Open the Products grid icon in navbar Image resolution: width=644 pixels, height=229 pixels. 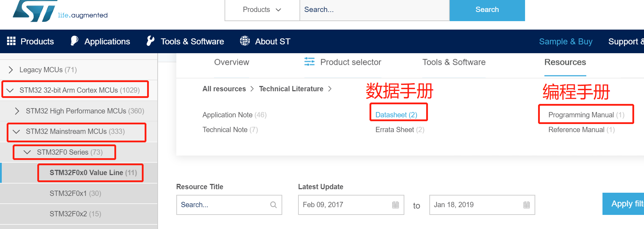[11, 41]
